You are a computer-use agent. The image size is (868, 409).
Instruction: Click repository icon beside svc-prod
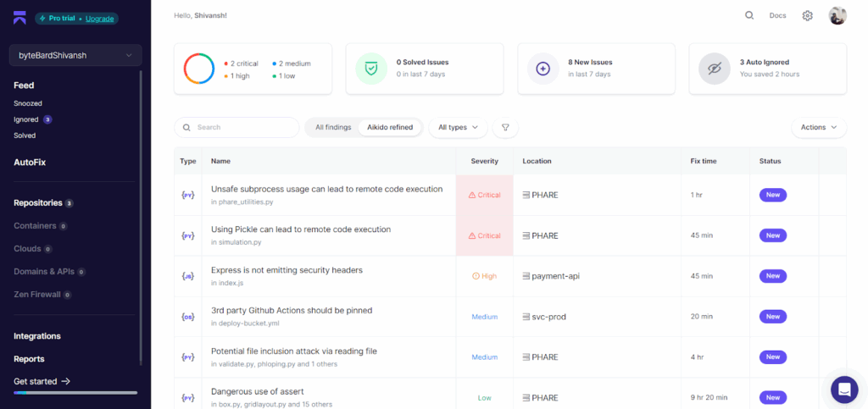click(x=526, y=317)
